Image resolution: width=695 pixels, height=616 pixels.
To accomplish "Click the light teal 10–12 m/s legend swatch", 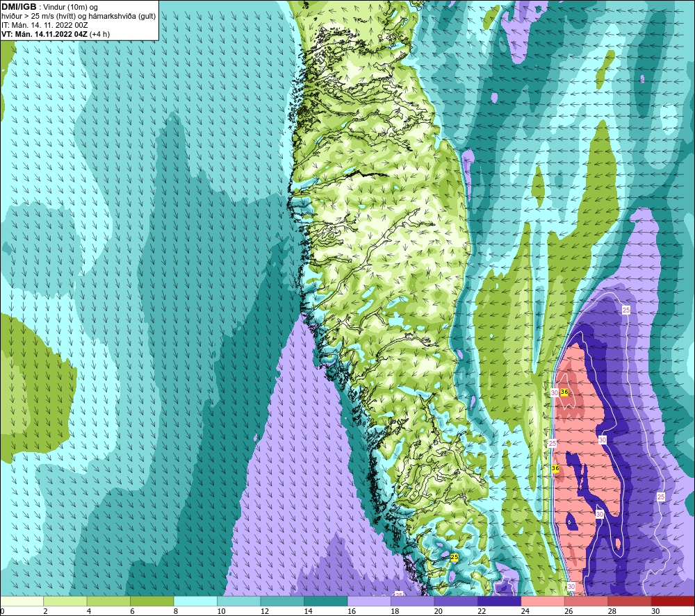I will 239,601.
